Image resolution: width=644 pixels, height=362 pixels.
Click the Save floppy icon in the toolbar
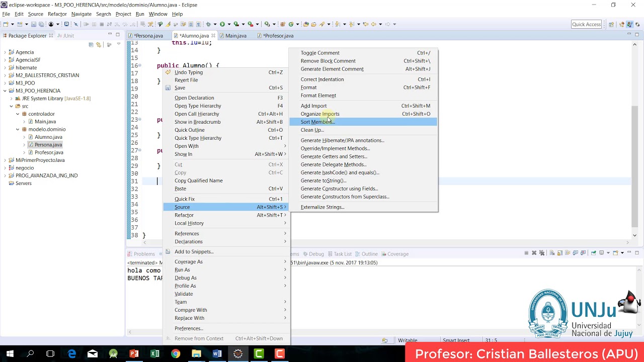[34, 24]
